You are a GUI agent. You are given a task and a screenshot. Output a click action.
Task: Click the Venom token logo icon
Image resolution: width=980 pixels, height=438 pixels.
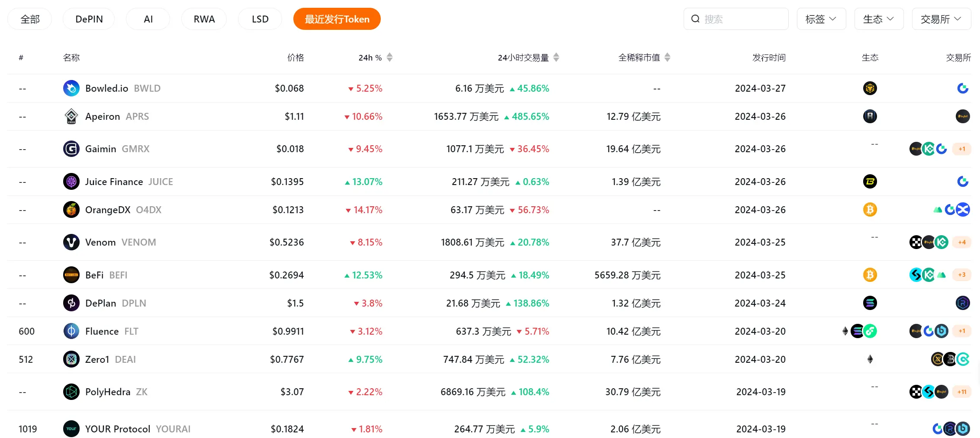71,242
